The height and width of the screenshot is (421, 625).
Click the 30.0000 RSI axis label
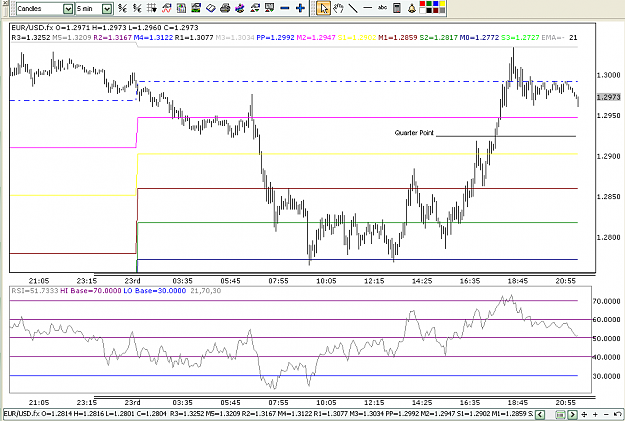[x=606, y=376]
